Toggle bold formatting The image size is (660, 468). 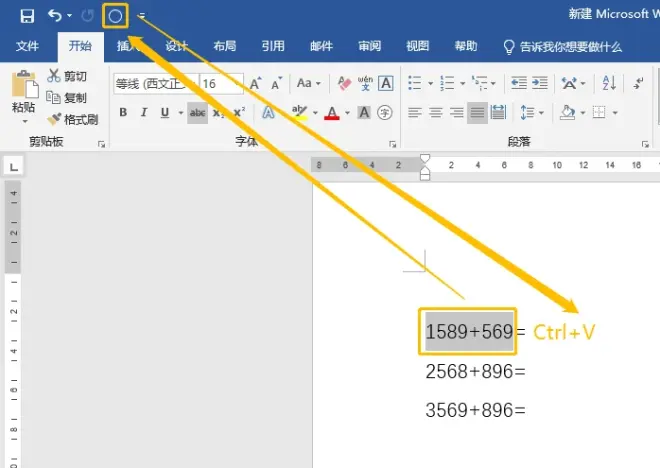[x=123, y=113]
